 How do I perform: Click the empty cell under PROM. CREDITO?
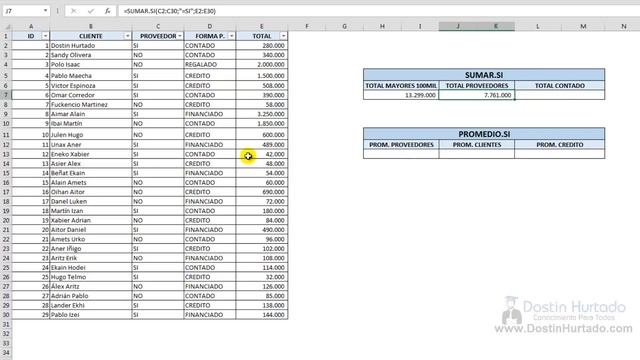(560, 154)
